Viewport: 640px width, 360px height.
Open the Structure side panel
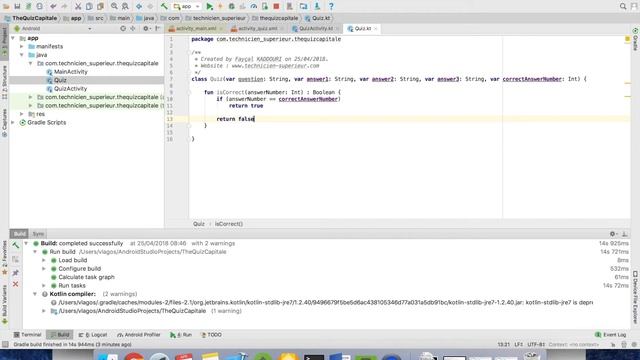pyautogui.click(x=4, y=82)
